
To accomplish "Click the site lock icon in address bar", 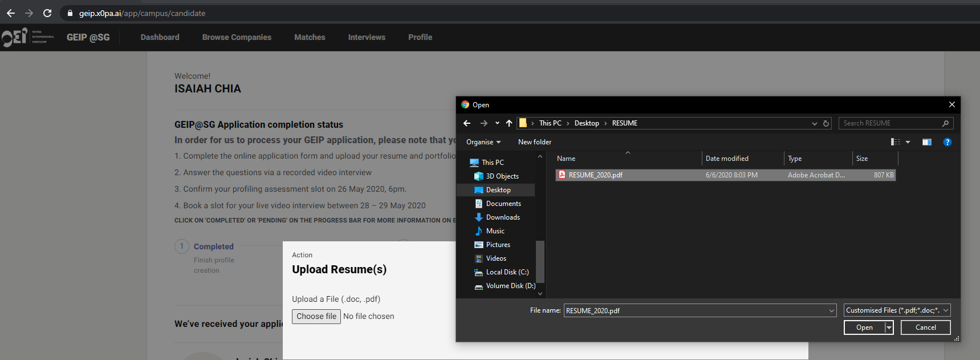I will [70, 13].
